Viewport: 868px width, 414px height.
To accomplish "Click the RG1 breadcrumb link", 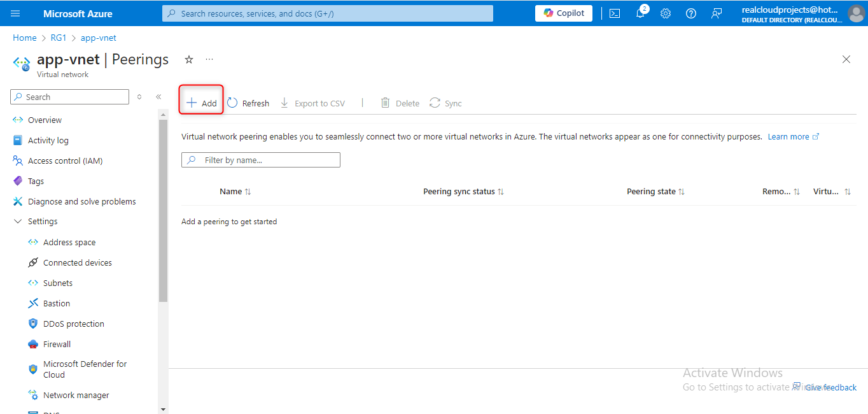I will point(59,38).
